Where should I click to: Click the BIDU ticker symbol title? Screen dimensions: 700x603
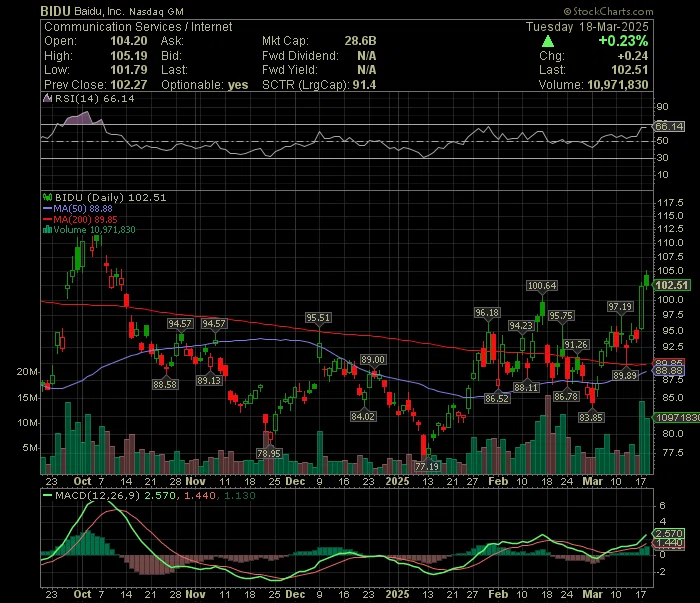pos(55,11)
